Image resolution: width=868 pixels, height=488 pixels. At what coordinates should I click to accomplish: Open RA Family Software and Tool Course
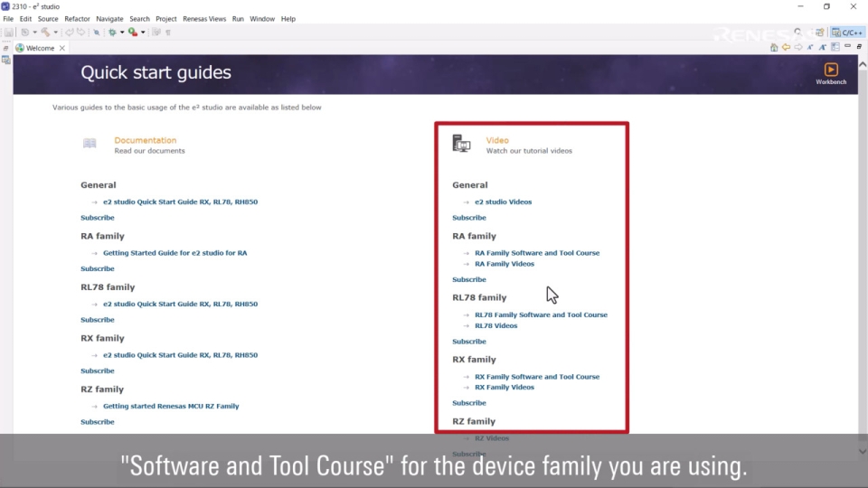(537, 253)
